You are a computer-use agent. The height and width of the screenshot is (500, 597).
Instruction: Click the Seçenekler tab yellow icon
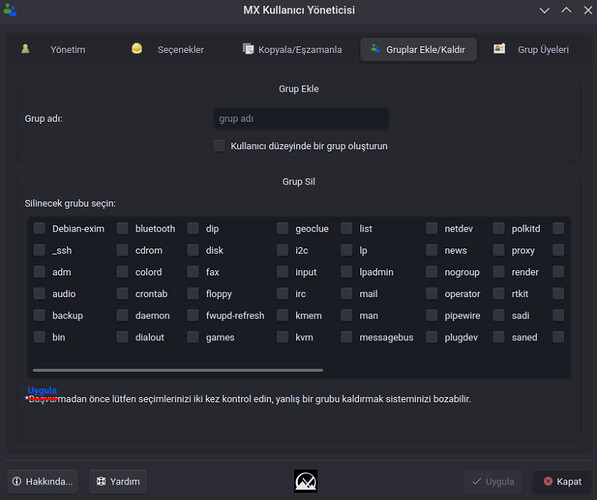coord(137,48)
